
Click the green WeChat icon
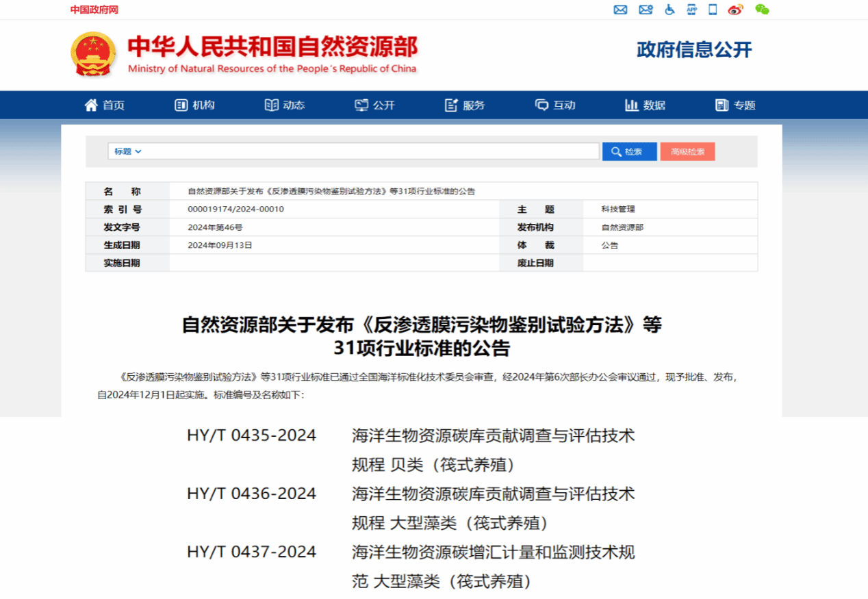coord(762,10)
